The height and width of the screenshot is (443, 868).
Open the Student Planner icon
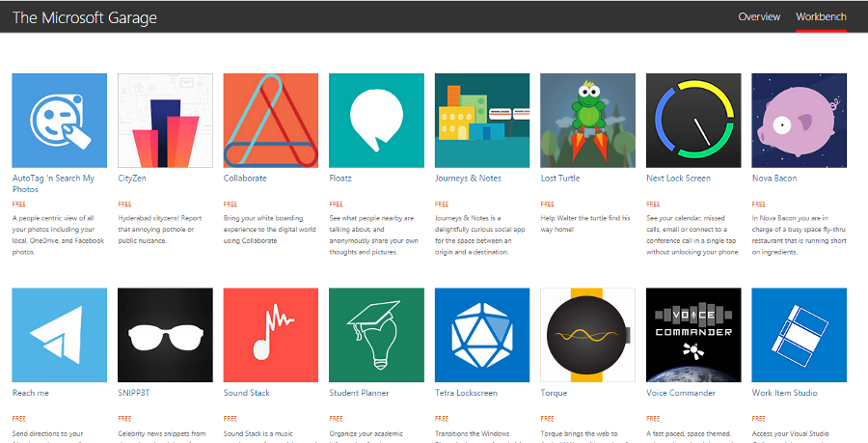coord(376,335)
